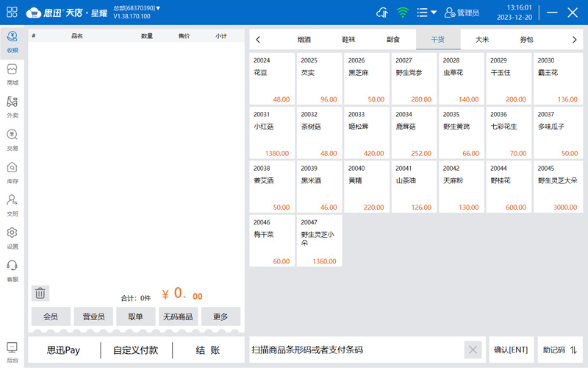
Task: Add product 20037 多味瓜子 to cart
Action: pyautogui.click(x=558, y=133)
